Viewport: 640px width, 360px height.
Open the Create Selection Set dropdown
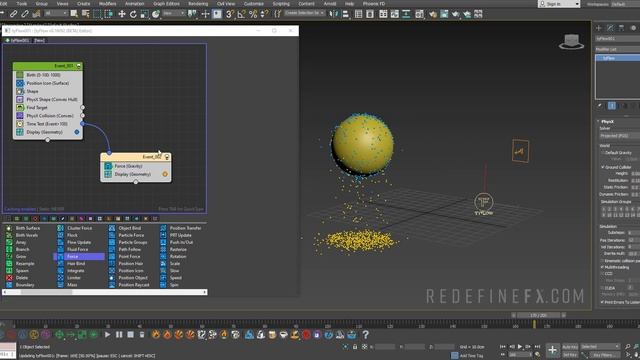305,14
